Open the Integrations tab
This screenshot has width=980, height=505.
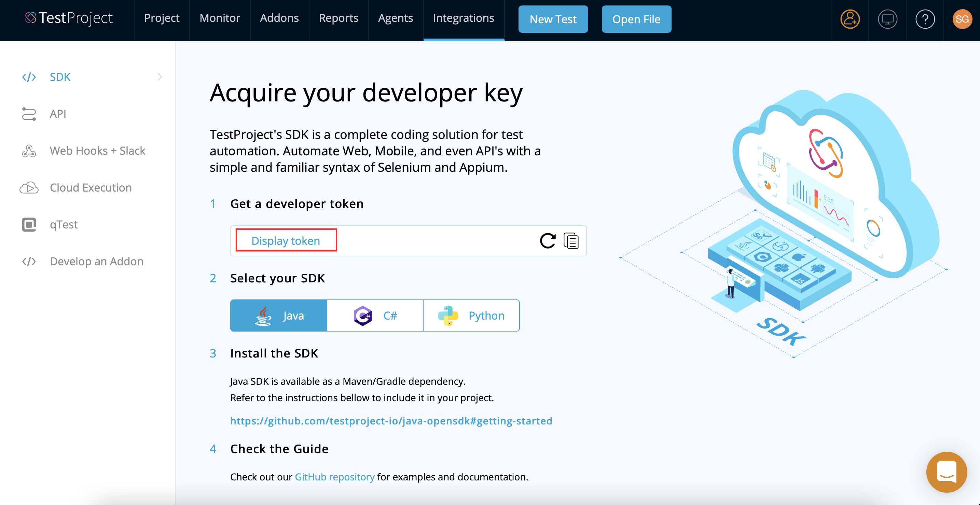click(464, 18)
